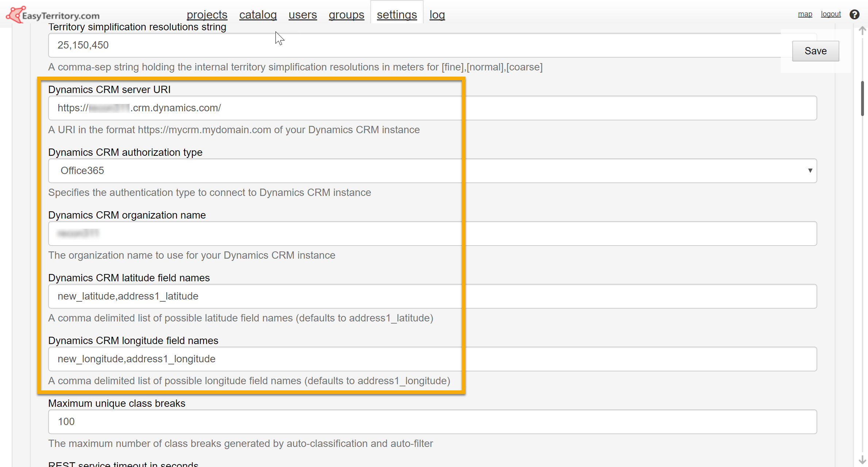Image resolution: width=868 pixels, height=467 pixels.
Task: Click the help text about URI format
Action: (234, 130)
